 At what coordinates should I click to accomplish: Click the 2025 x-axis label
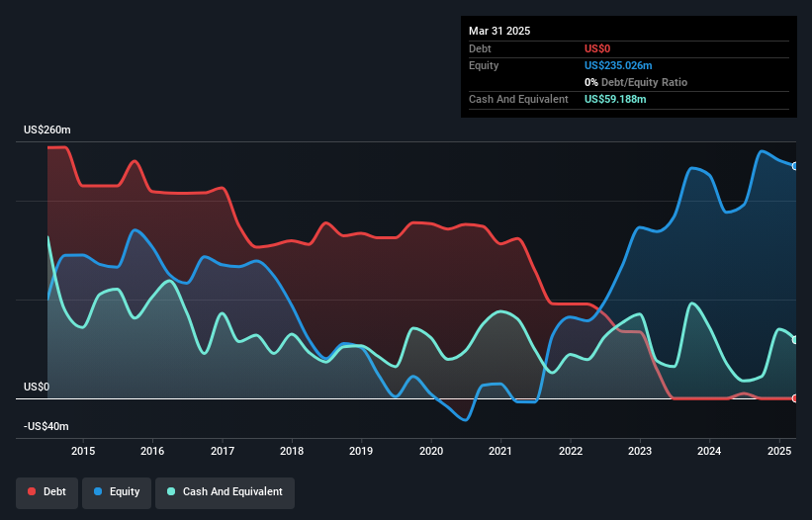coord(778,451)
